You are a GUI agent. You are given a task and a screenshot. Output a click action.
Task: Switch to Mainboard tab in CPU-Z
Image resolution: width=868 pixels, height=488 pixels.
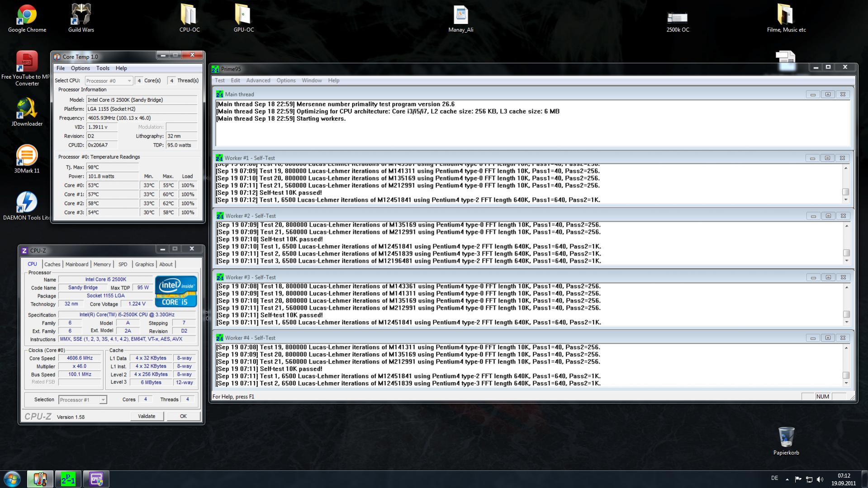[x=77, y=265]
